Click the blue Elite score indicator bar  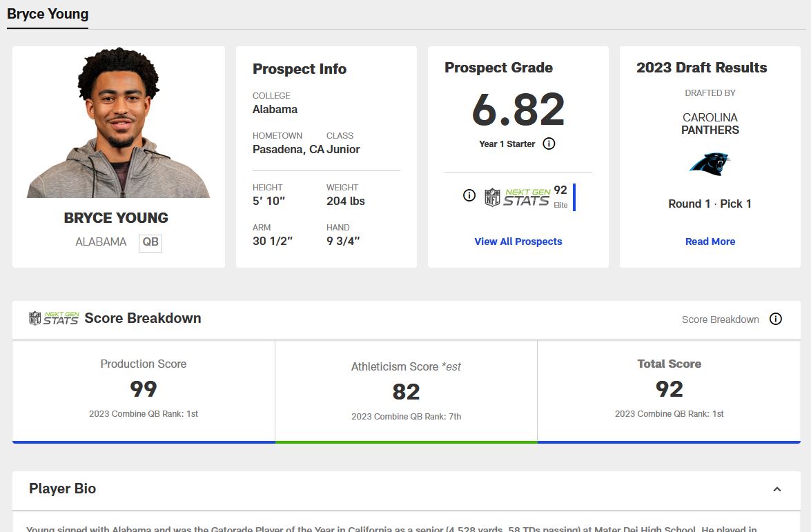[574, 197]
